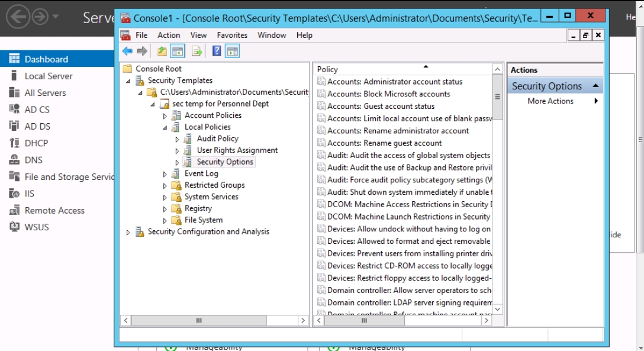Open IIS from the Server Manager sidebar
The width and height of the screenshot is (644, 351).
pos(29,194)
